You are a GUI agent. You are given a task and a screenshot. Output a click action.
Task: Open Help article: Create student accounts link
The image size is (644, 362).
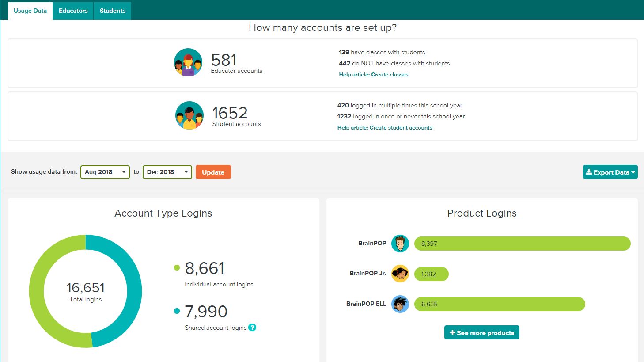click(385, 128)
